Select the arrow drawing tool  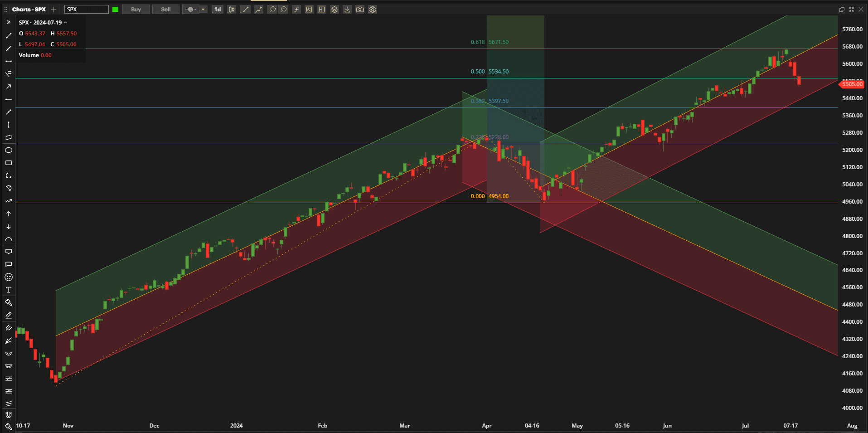8,87
